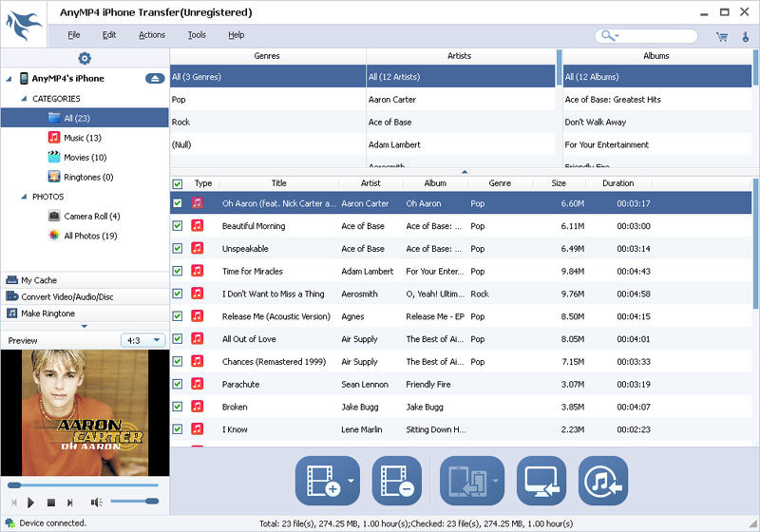Toggle the select-all checkbox in table header
Viewport: 760px width, 532px height.
(178, 183)
